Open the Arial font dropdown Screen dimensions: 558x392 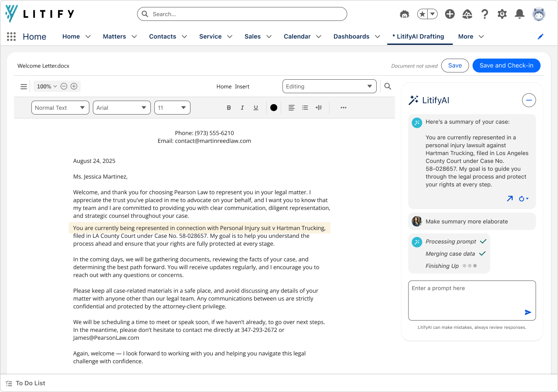pyautogui.click(x=122, y=108)
